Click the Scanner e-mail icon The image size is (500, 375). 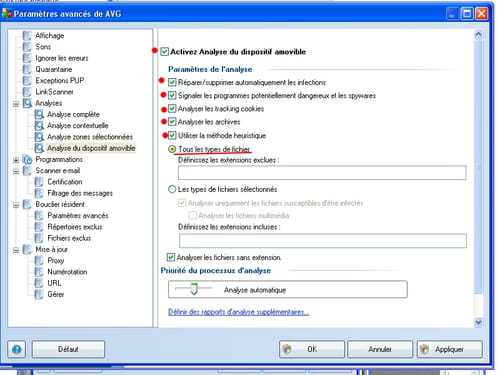pos(27,171)
